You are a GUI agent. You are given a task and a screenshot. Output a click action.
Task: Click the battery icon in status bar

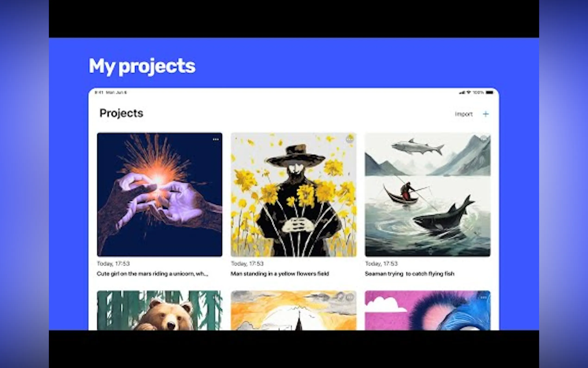point(489,92)
